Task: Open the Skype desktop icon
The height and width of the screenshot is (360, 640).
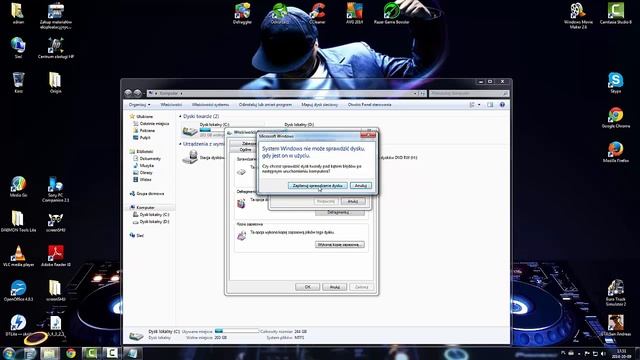Action: (x=616, y=83)
